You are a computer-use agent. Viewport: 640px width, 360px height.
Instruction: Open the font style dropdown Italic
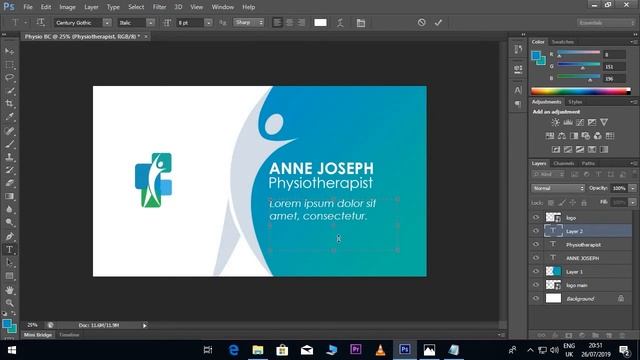151,23
